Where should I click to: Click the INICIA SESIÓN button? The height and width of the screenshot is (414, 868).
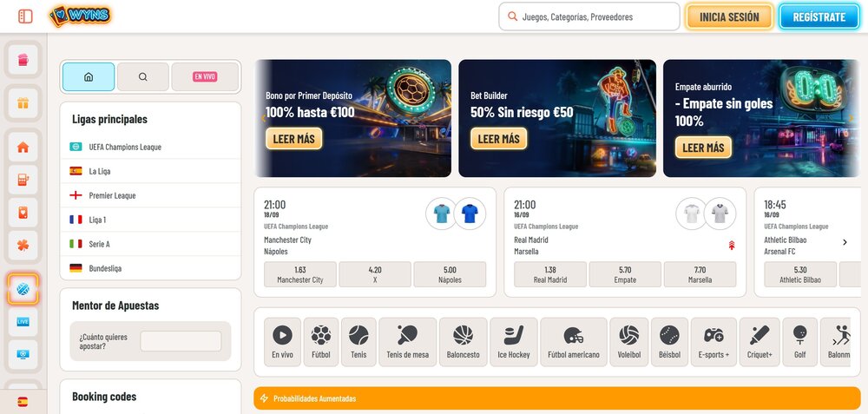tap(729, 16)
